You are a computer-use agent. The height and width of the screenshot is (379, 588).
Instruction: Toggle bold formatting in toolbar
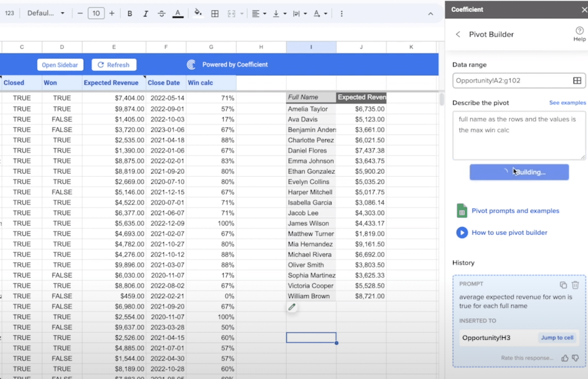point(129,14)
